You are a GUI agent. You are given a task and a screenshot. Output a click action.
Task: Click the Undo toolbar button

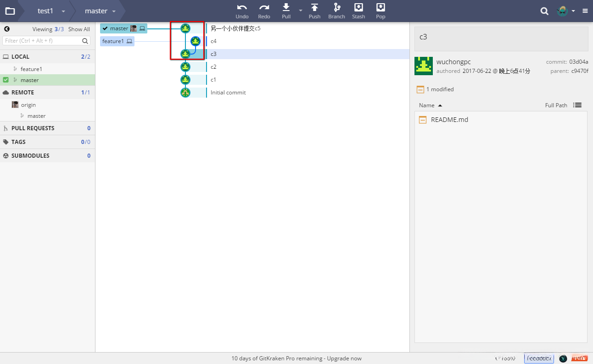click(242, 11)
